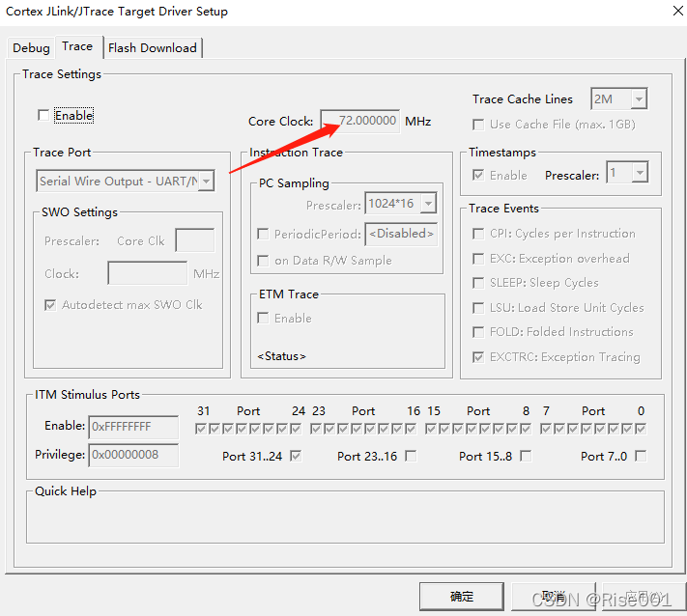This screenshot has height=616, width=687.
Task: Check CPI: Cycles per Instruction
Action: (478, 234)
